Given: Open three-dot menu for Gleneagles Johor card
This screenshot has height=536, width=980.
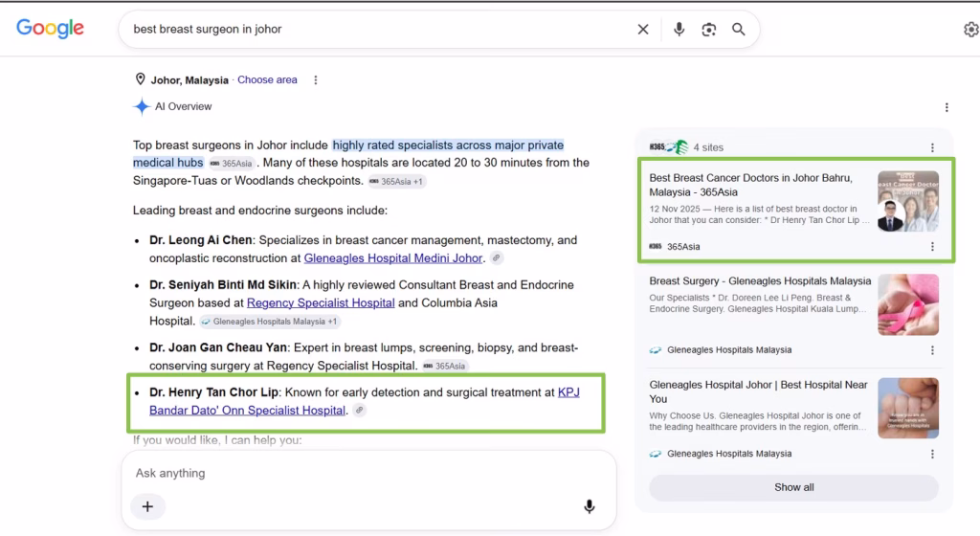Looking at the screenshot, I should tap(932, 454).
